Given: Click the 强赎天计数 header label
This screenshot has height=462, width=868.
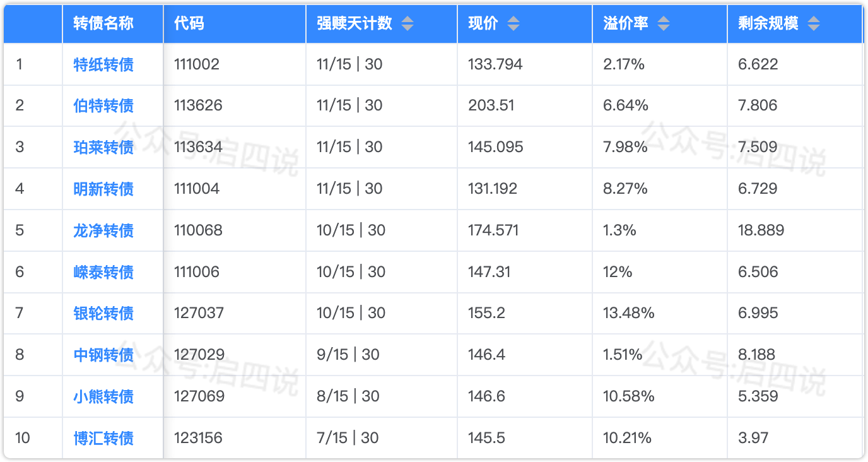Looking at the screenshot, I should (355, 24).
